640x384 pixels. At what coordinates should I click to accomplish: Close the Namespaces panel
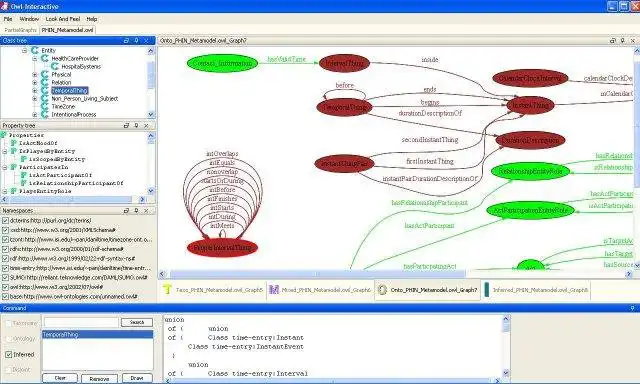point(146,211)
